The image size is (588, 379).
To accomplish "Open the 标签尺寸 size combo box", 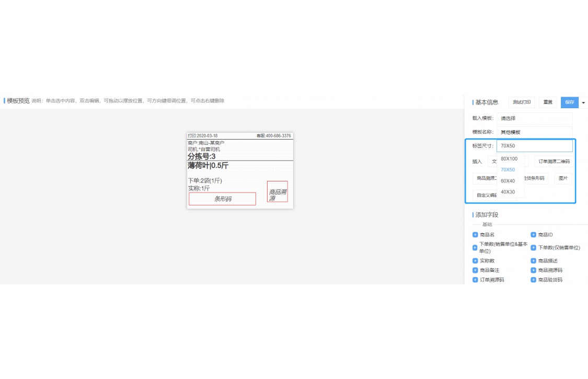I will coord(534,146).
